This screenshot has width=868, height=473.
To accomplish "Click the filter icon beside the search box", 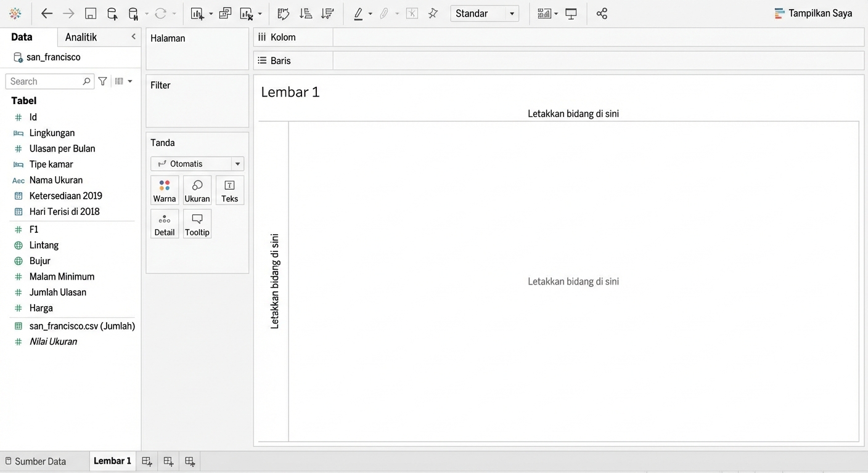I will [x=103, y=81].
